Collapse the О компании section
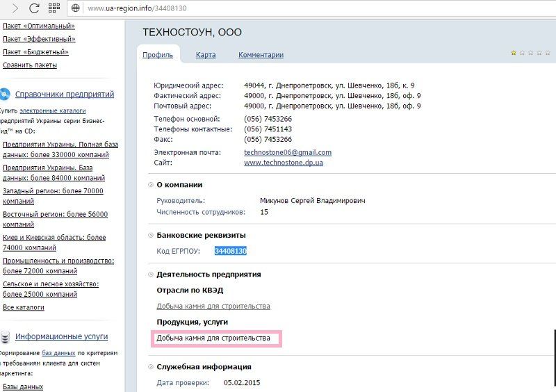 pos(151,185)
